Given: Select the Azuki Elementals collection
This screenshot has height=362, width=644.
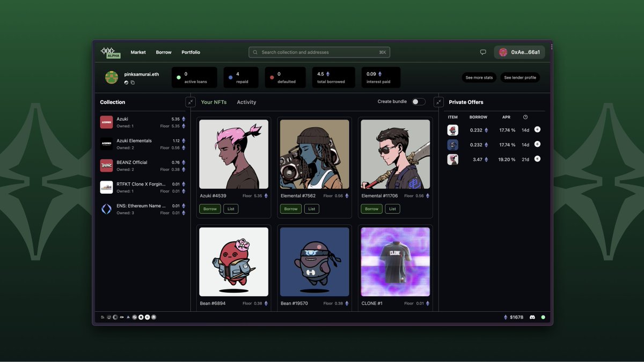Looking at the screenshot, I should coord(143,144).
